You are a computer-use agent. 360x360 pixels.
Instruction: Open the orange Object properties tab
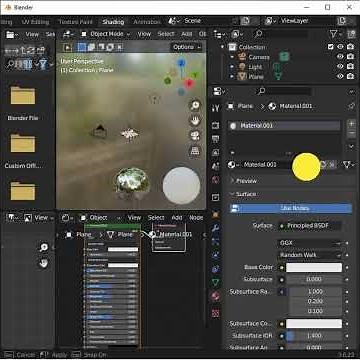(216, 214)
